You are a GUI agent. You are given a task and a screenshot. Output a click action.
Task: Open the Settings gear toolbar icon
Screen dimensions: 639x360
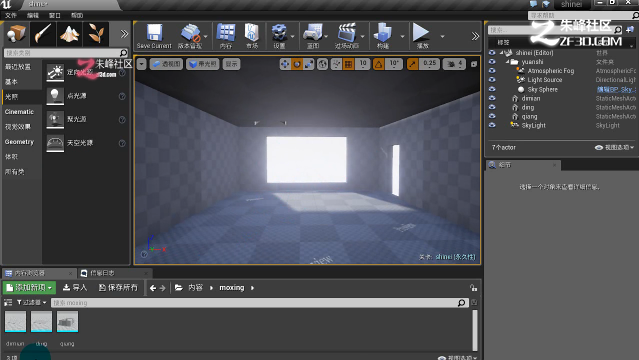click(279, 36)
